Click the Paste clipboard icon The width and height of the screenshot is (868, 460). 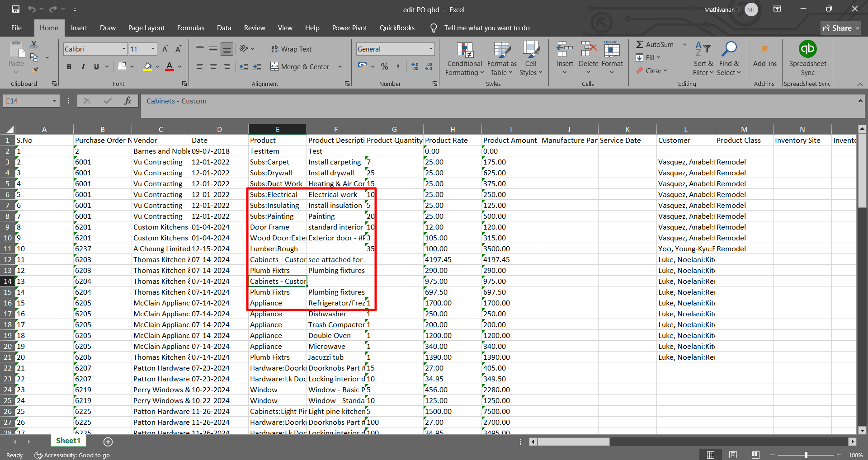(17, 49)
